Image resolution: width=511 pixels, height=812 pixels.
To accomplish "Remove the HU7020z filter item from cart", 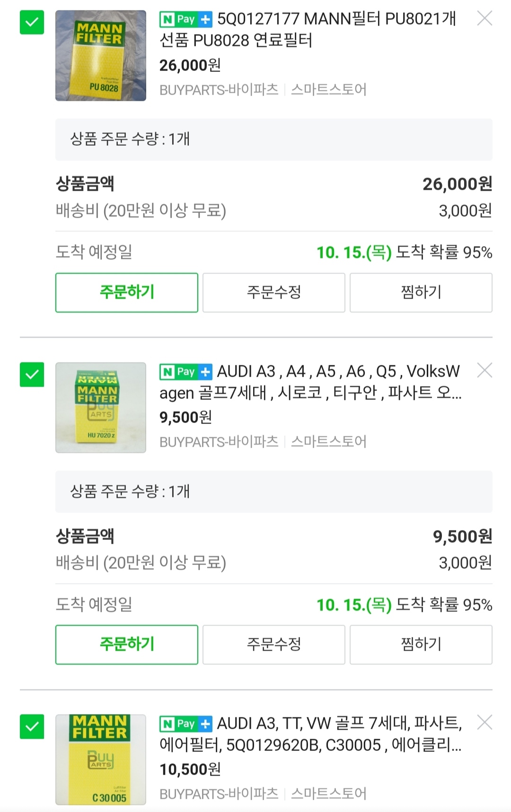I will tap(485, 371).
